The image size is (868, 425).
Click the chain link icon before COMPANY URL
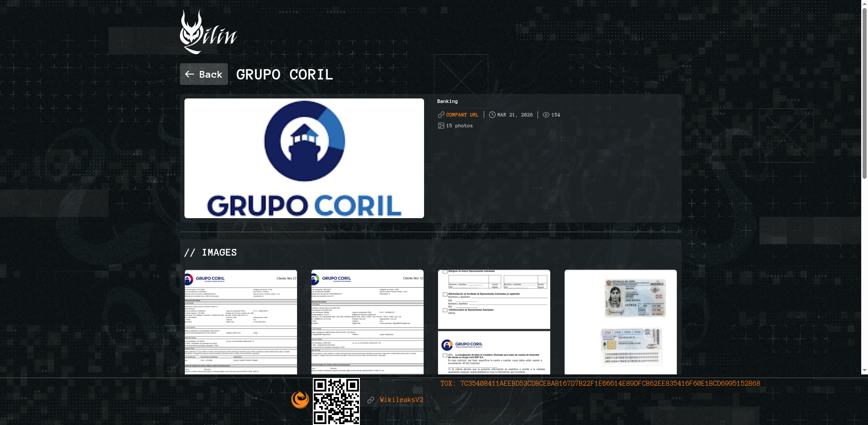coord(440,115)
